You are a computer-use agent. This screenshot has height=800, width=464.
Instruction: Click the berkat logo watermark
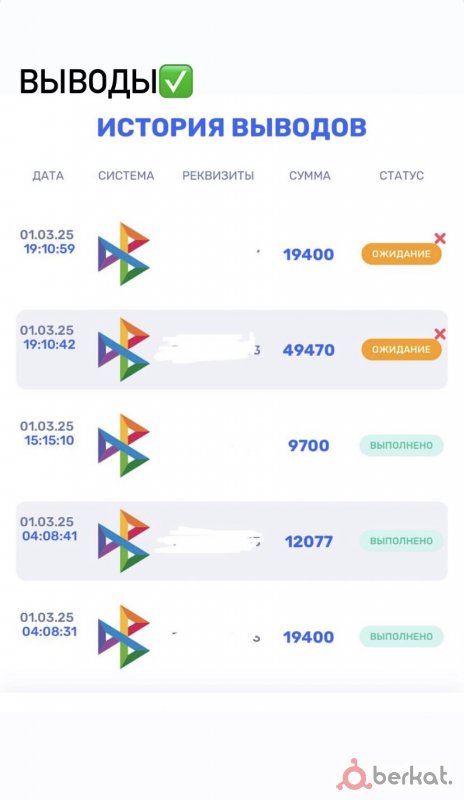394,775
